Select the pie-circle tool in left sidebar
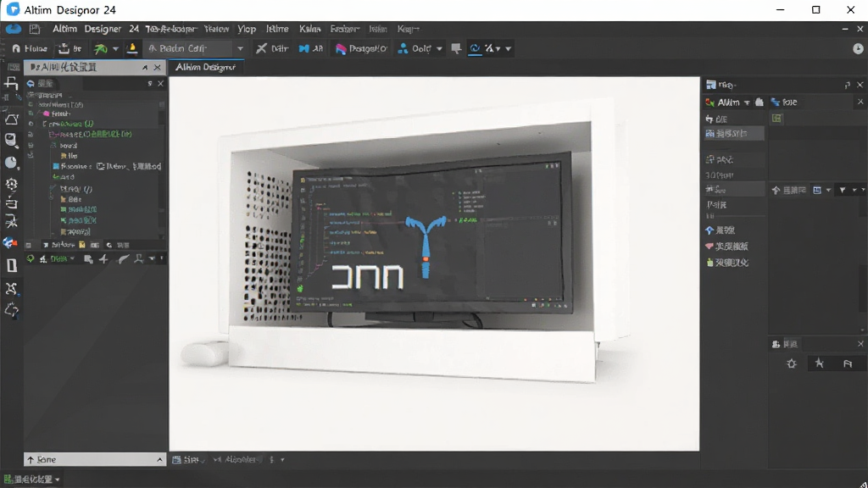This screenshot has width=868, height=488. (11, 162)
